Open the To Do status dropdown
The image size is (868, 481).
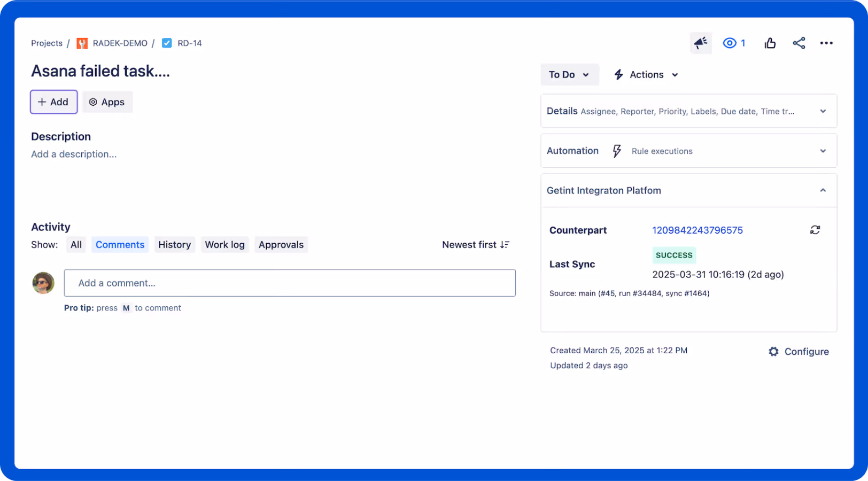pos(569,75)
